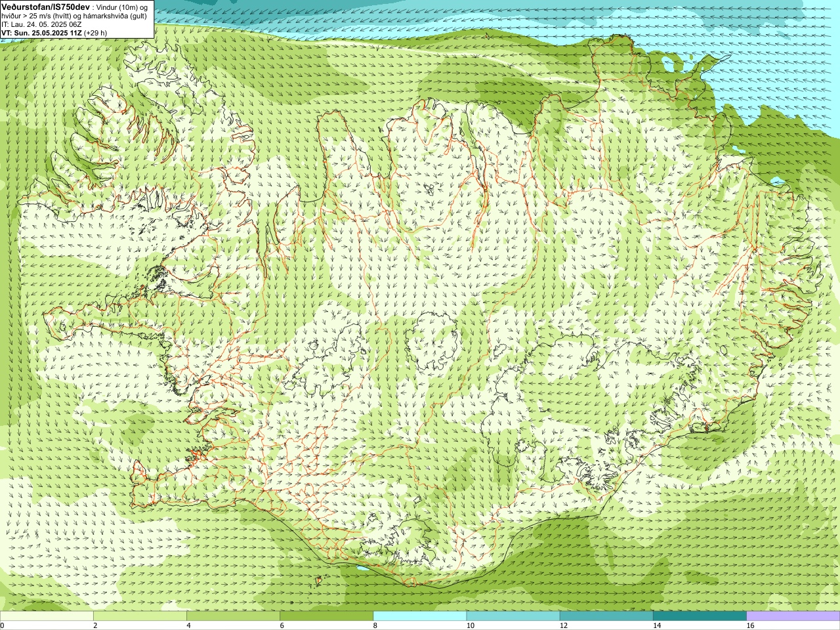Image resolution: width=840 pixels, height=630 pixels.
Task: Click the 'IT: Lau. 24. 05. 2025 06Z' line
Action: [41, 24]
